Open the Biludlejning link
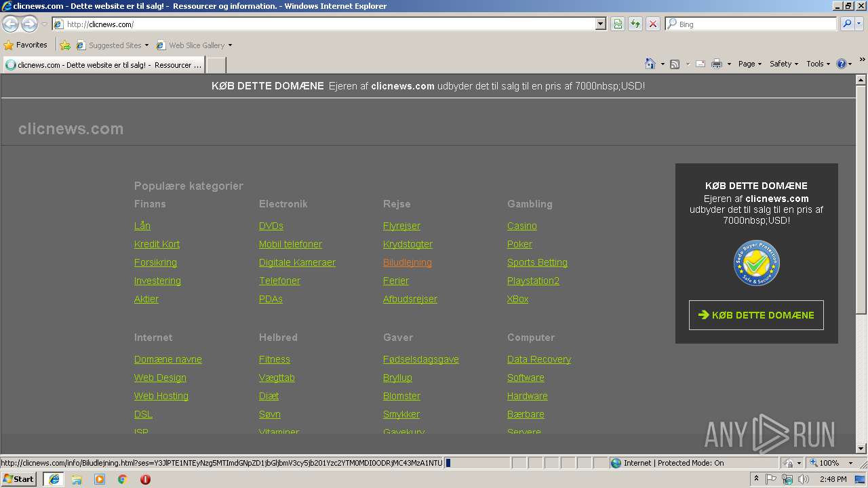The image size is (868, 488). tap(408, 262)
